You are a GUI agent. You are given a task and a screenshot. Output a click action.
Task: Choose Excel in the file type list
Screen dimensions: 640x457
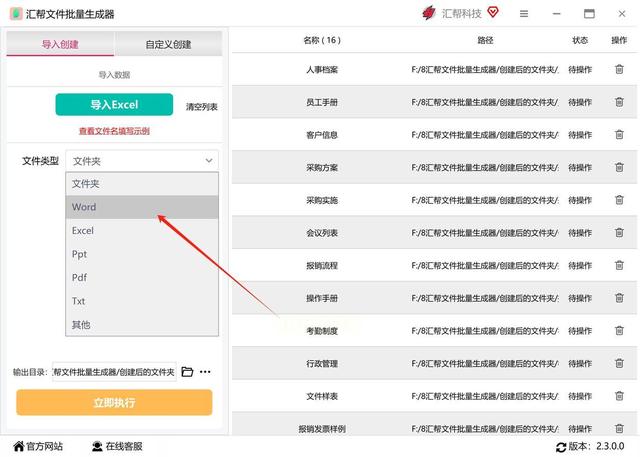pyautogui.click(x=142, y=231)
